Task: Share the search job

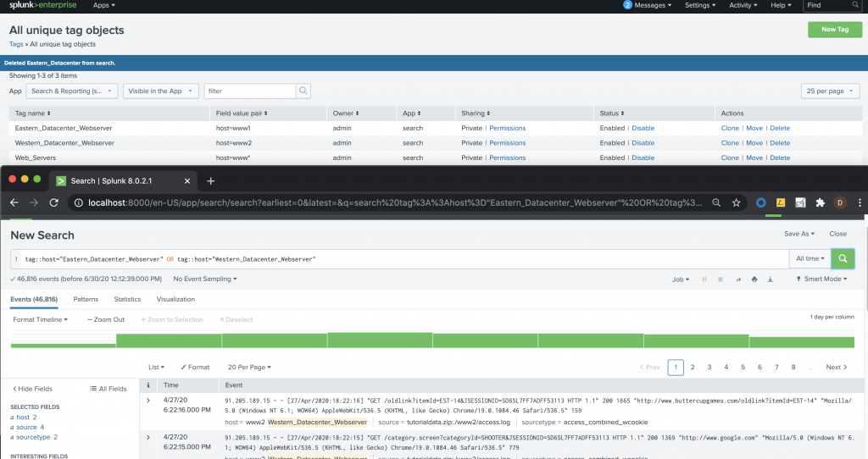Action: click(738, 279)
